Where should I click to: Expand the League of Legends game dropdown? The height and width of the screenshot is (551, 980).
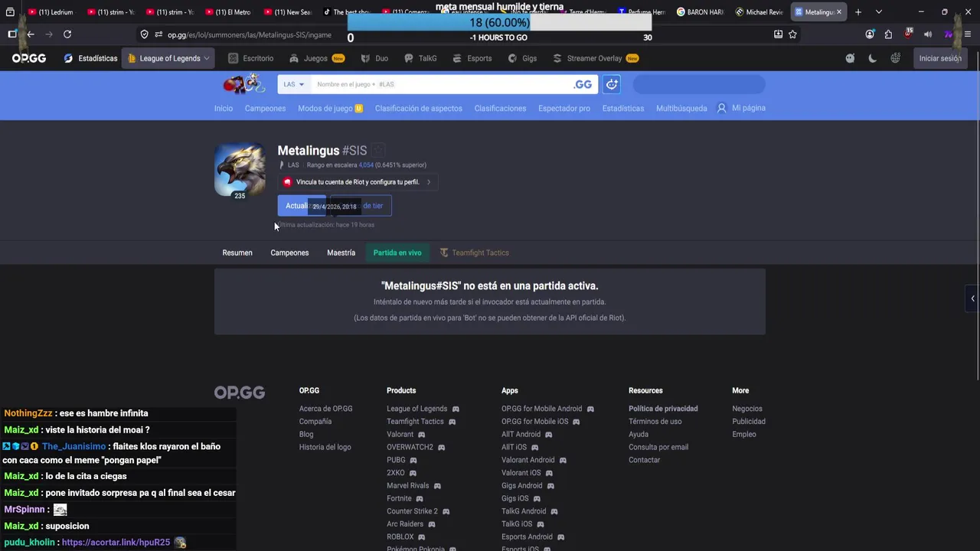click(169, 58)
